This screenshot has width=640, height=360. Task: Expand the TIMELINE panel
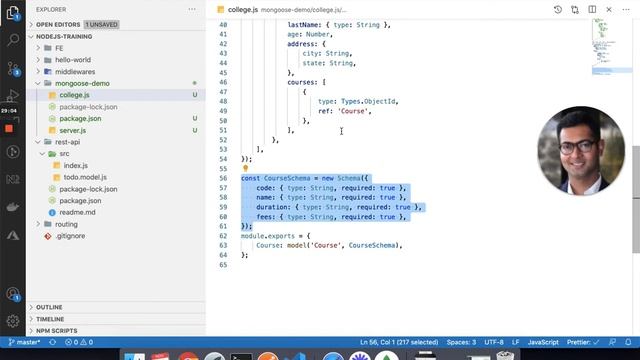pyautogui.click(x=50, y=319)
